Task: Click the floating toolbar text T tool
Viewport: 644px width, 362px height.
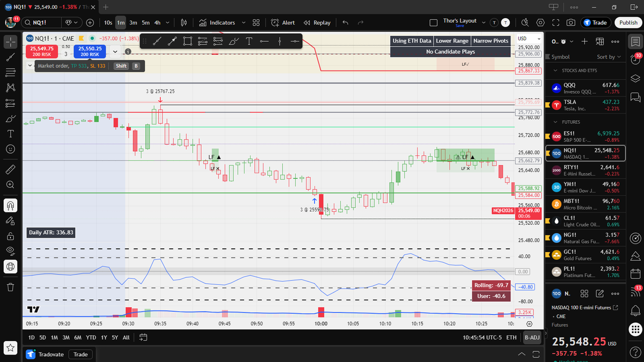Action: coord(249,41)
